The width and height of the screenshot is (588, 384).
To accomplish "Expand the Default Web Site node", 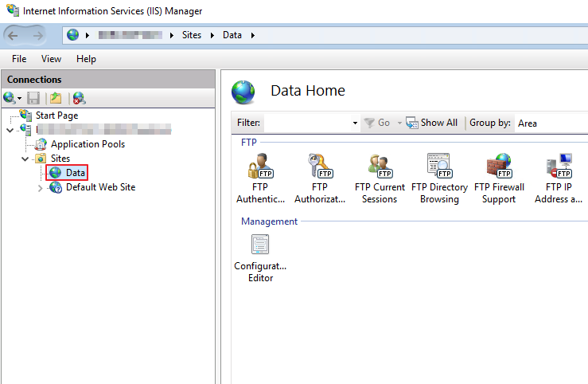I will point(40,188).
